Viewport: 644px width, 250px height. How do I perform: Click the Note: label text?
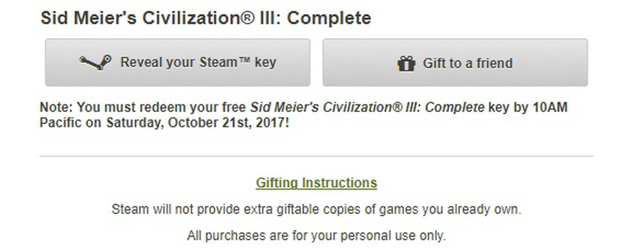pyautogui.click(x=54, y=107)
